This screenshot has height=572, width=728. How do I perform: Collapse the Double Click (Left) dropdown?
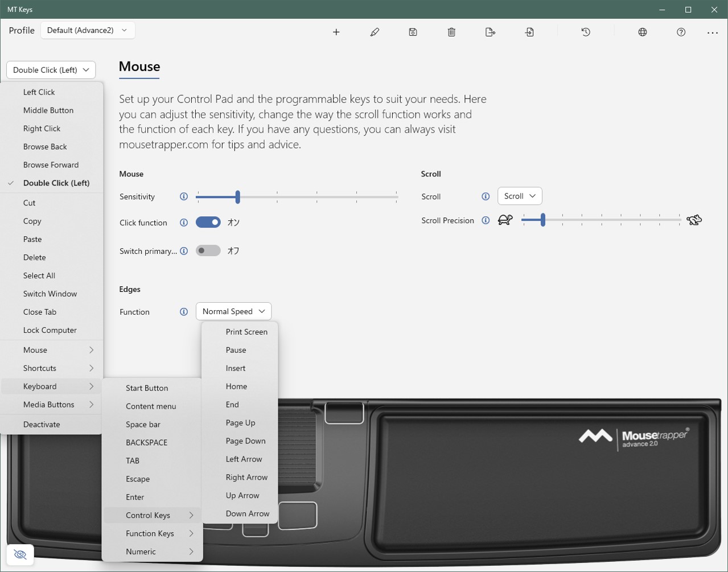[51, 70]
